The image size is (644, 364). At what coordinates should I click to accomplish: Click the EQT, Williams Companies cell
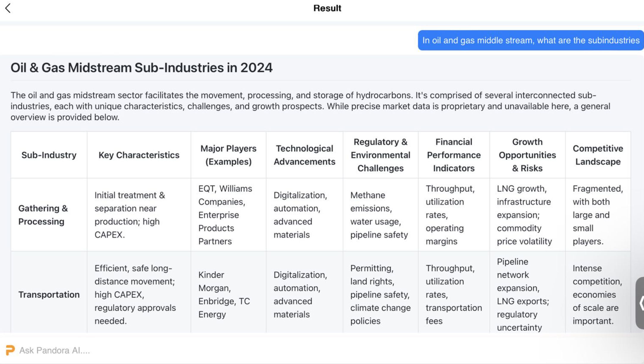(x=225, y=215)
